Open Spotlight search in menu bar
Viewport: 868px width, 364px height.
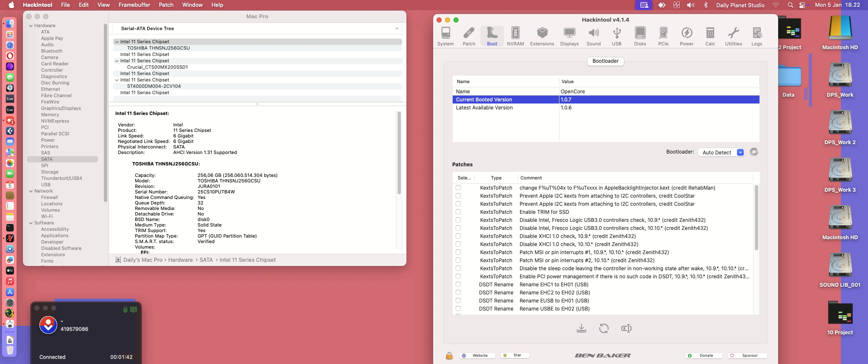790,5
